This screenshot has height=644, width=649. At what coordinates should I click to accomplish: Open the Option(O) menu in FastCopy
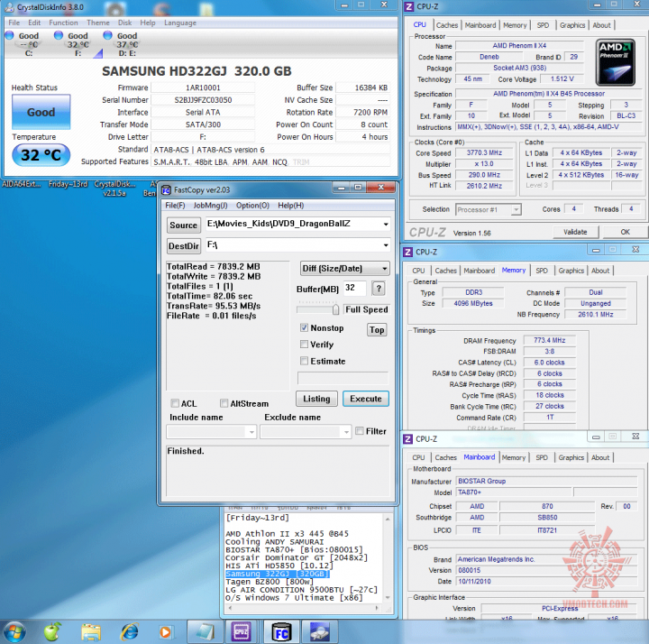[x=252, y=206]
